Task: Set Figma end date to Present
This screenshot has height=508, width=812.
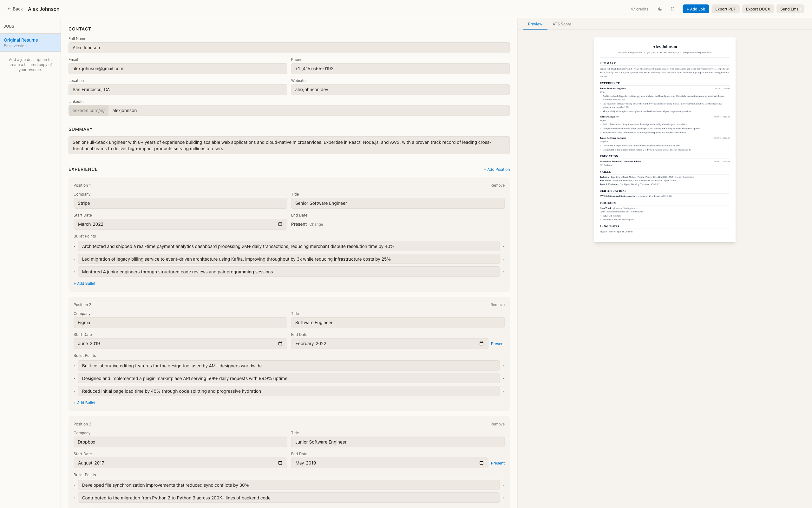Action: (x=498, y=344)
